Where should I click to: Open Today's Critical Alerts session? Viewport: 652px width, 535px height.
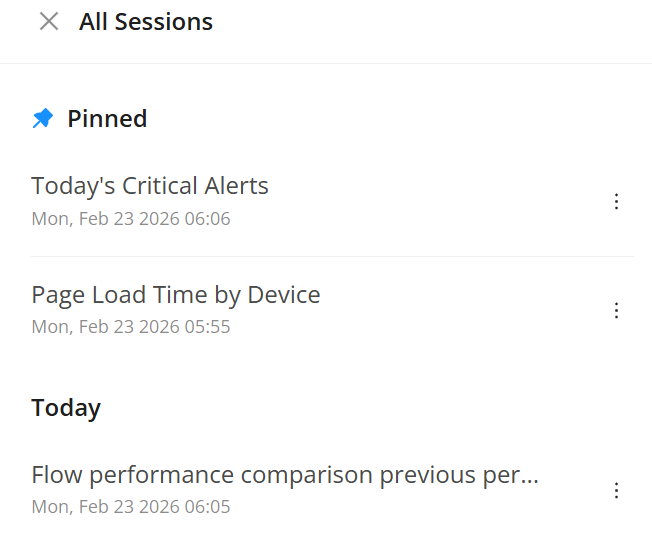tap(150, 186)
